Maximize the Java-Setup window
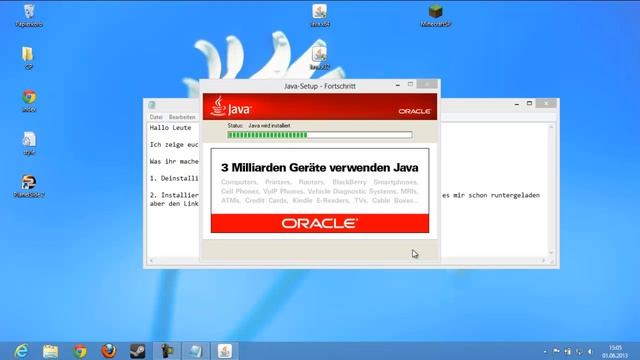 pos(410,84)
